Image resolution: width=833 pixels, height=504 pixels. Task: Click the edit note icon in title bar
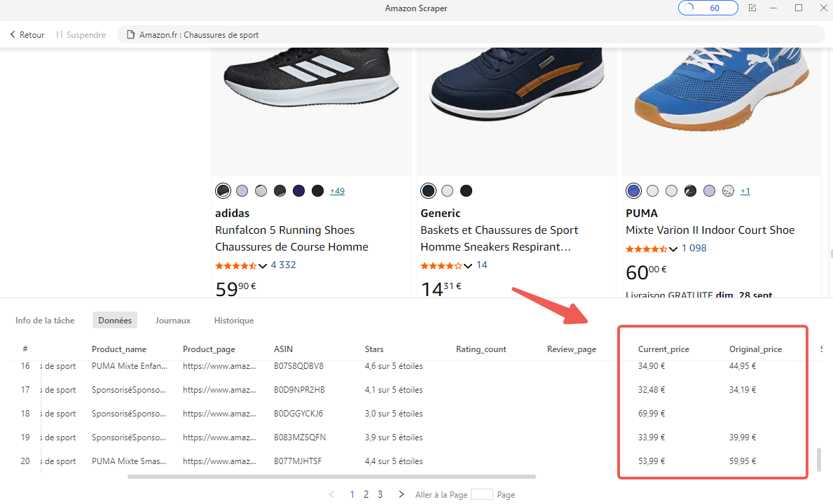(752, 8)
